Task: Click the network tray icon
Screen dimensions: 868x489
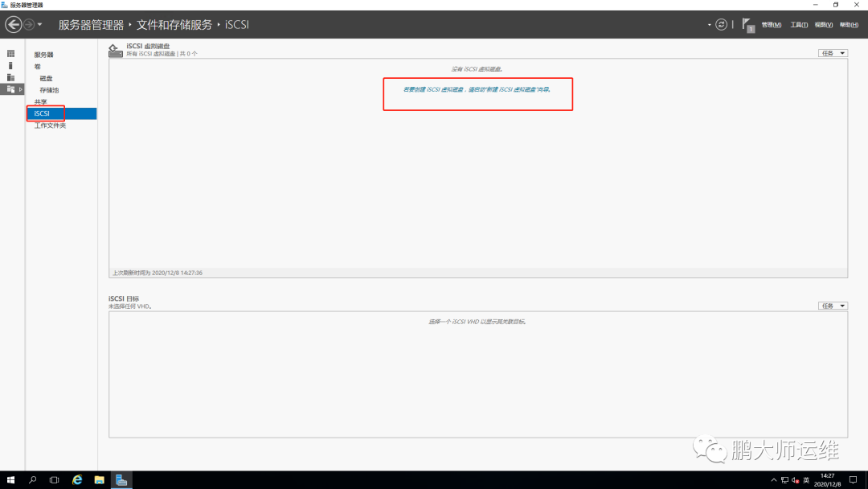Action: tap(784, 480)
